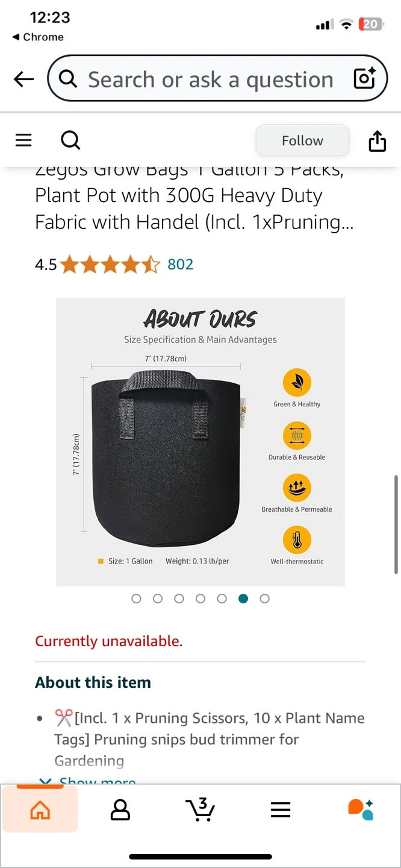Open the Rufus AI assistant icon

pyautogui.click(x=361, y=810)
